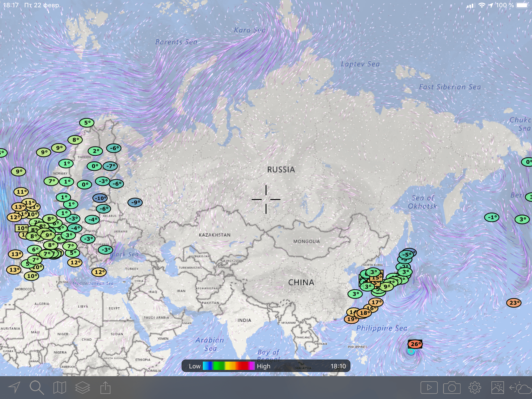
Task: Tap the sun-and-cloud forecast icon
Action: (x=520, y=388)
